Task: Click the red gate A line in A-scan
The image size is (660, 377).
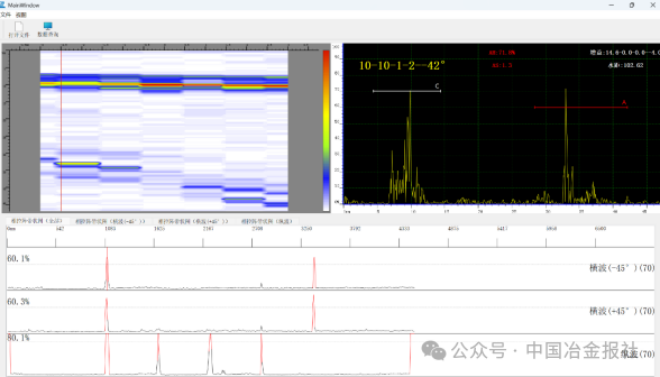Action: [581, 107]
